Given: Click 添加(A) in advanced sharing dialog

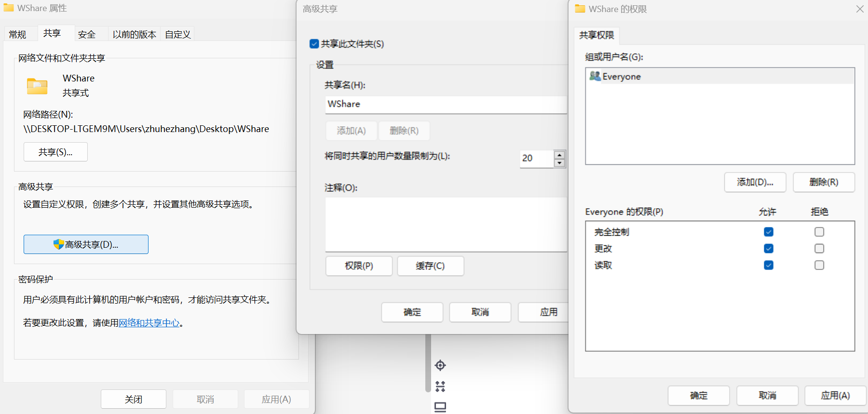Looking at the screenshot, I should [x=351, y=131].
